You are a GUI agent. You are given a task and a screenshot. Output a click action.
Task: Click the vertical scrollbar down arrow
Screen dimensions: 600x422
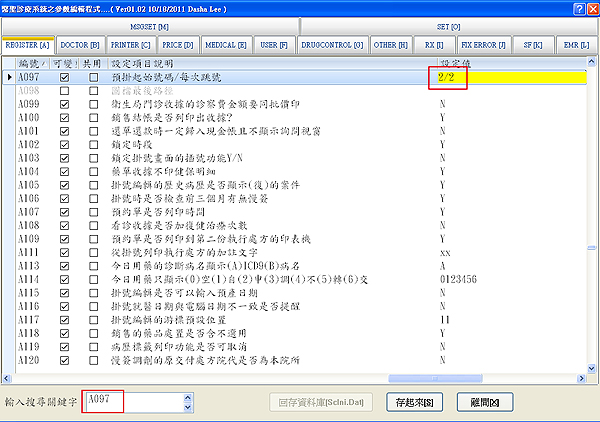point(591,369)
